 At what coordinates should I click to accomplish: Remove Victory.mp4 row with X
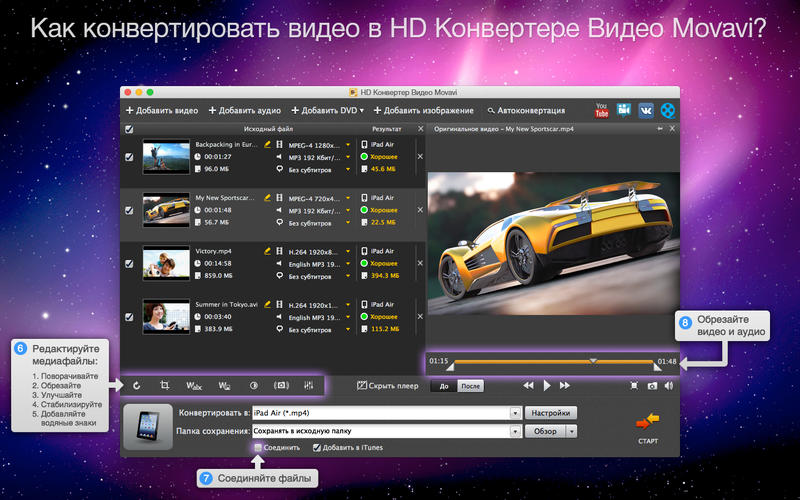420,263
